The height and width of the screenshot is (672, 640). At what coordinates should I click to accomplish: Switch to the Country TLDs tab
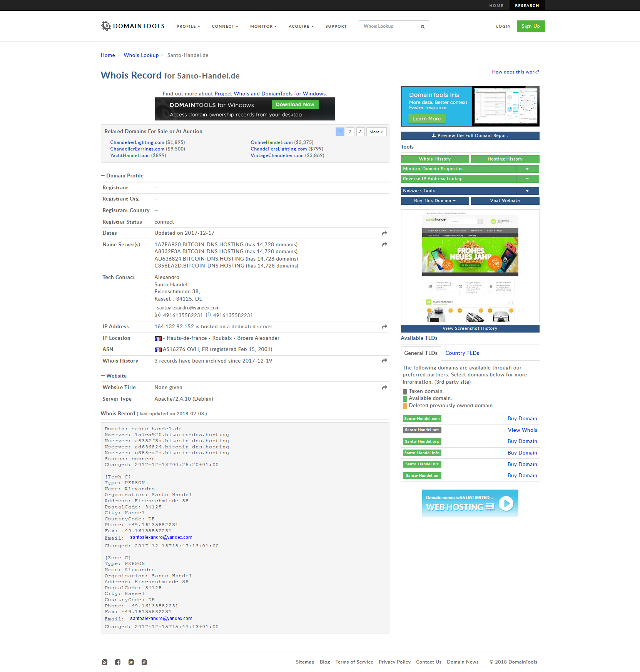[462, 353]
